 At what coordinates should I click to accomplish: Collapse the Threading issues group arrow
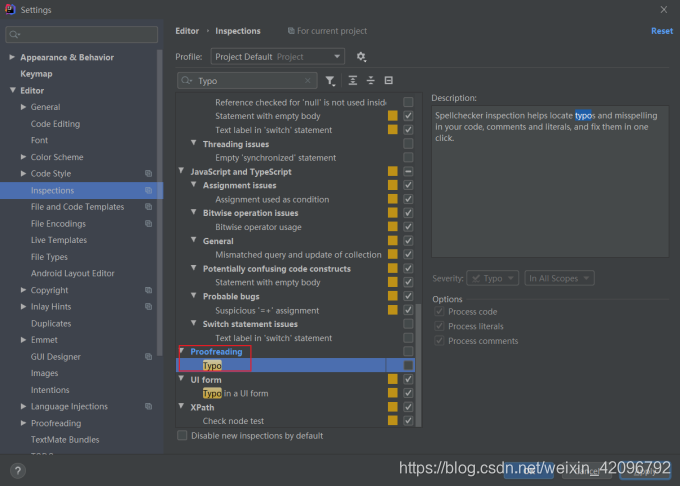194,143
